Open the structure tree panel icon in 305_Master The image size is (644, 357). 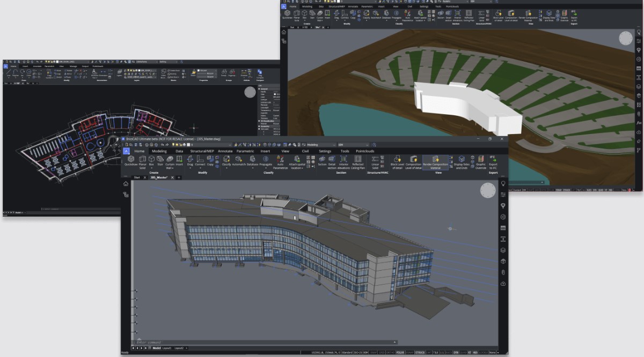126,195
